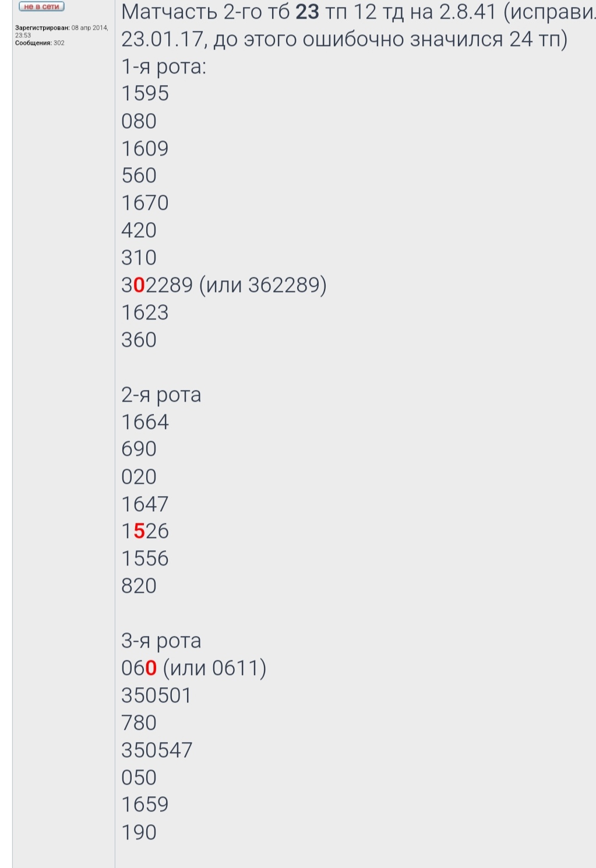The height and width of the screenshot is (868, 596).
Task: Click the red 0 in 060
Action: point(151,668)
